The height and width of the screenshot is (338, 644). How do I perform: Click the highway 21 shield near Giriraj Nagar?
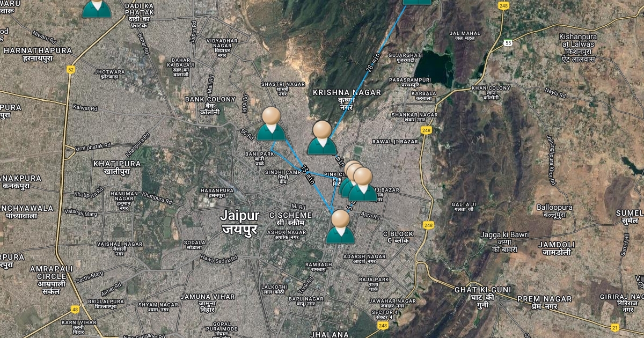pos(615,327)
